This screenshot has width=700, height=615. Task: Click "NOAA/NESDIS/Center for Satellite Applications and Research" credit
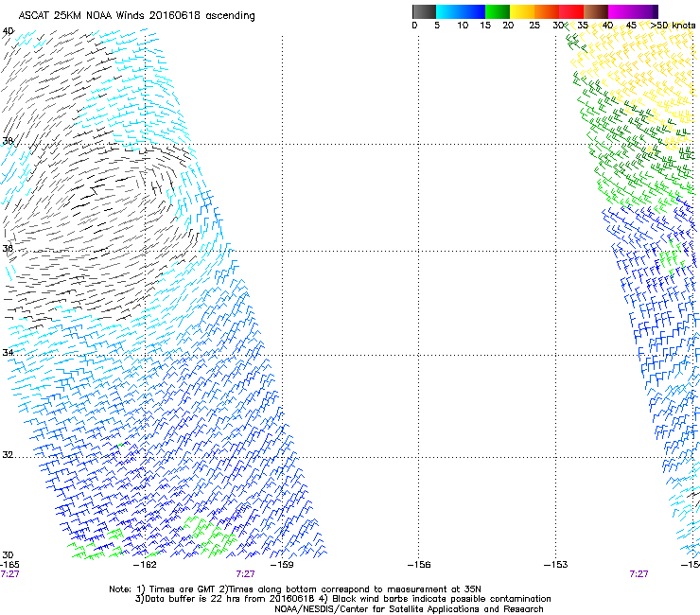[409, 609]
